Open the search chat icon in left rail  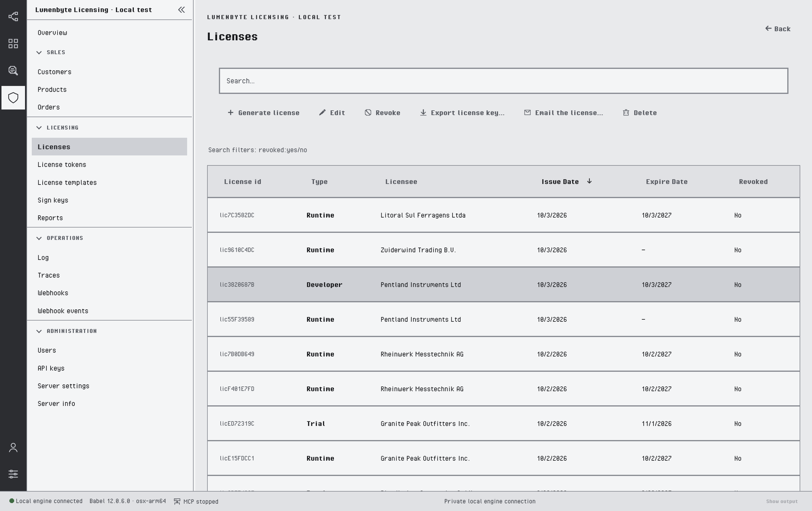pyautogui.click(x=13, y=70)
